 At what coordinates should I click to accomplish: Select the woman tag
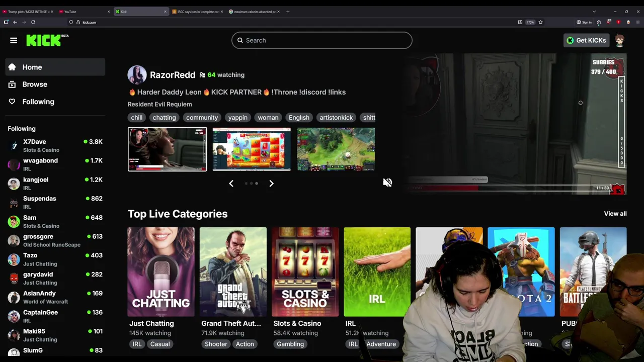coord(268,118)
